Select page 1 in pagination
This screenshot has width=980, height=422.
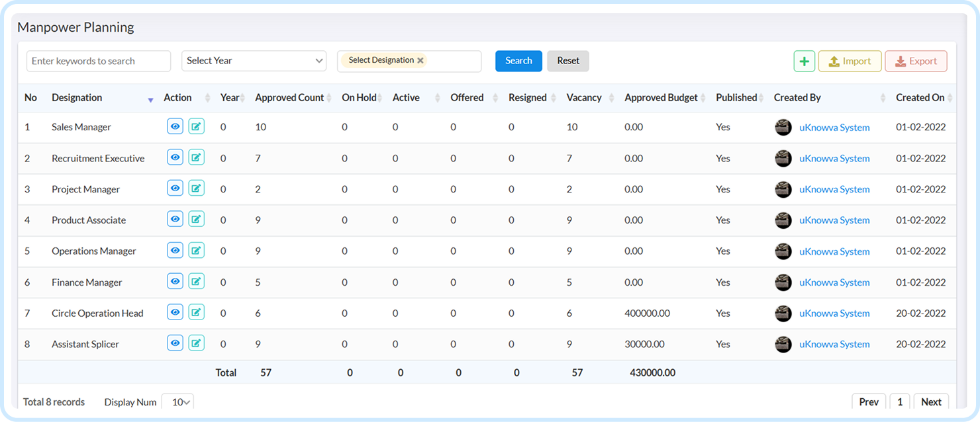pyautogui.click(x=900, y=402)
